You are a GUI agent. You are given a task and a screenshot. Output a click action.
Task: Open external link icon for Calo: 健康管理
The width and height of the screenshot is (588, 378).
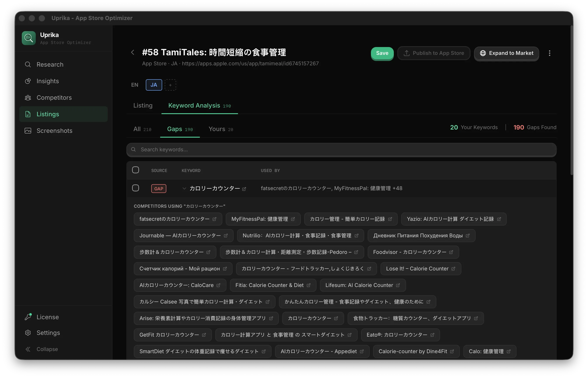(508, 351)
